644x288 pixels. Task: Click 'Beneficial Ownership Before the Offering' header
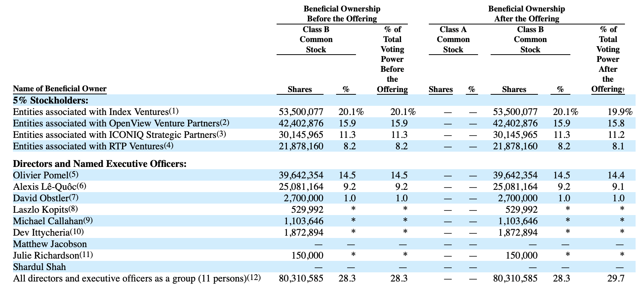(342, 14)
